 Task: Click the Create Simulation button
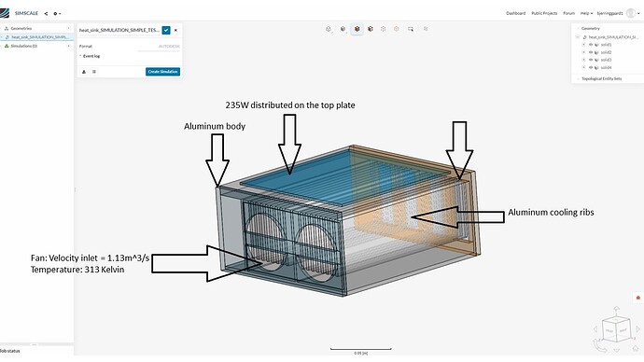pos(162,72)
